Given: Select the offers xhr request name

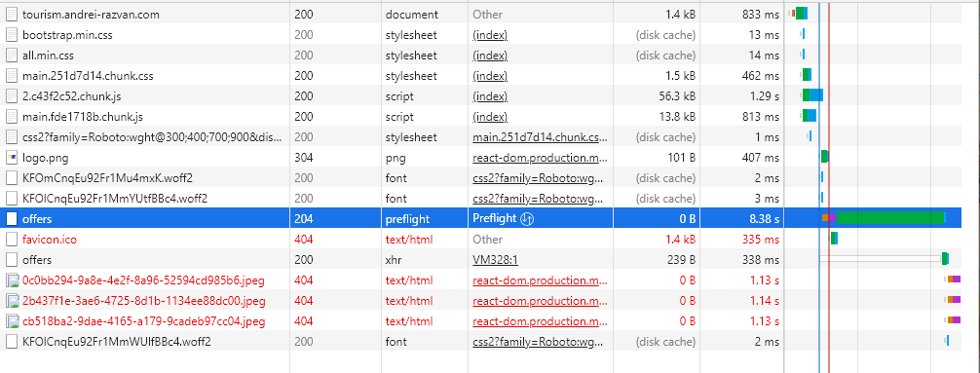Looking at the screenshot, I should pyautogui.click(x=37, y=260).
